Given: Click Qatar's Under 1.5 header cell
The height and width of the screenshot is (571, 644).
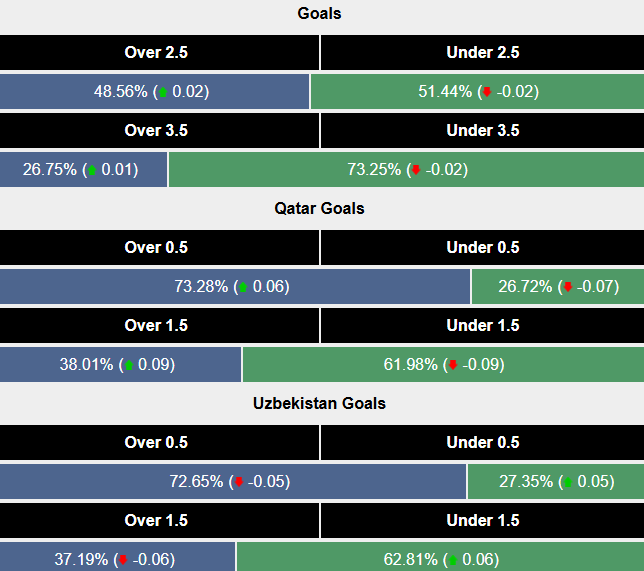Looking at the screenshot, I should (483, 326).
